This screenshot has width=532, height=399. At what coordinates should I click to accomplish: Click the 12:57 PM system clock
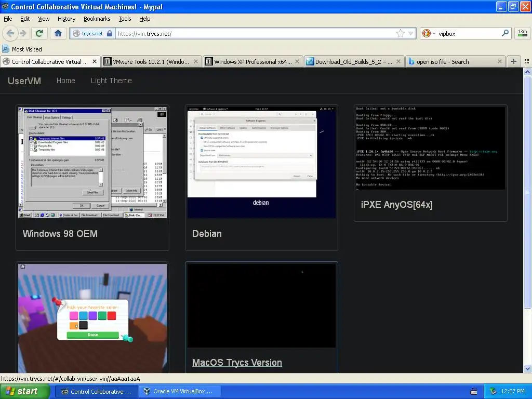pos(513,392)
